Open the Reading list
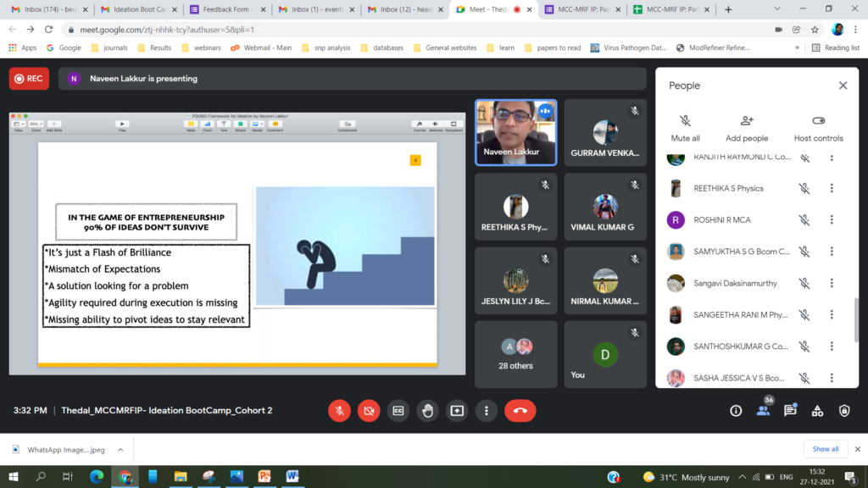Screen dimensions: 868x488 [x=836, y=47]
